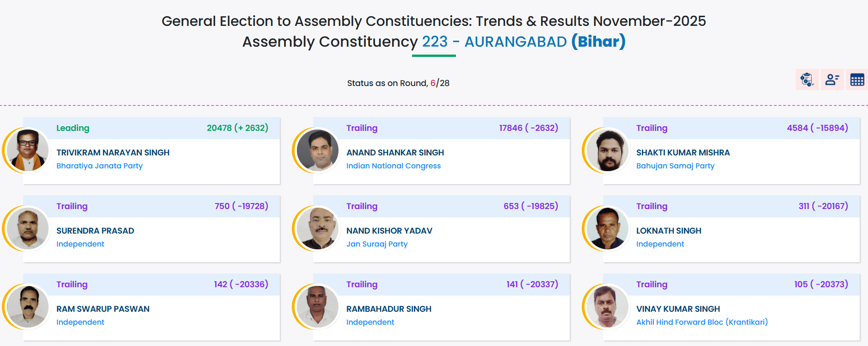Click Loknath Singh's portrait image
The width and height of the screenshot is (868, 346).
608,229
